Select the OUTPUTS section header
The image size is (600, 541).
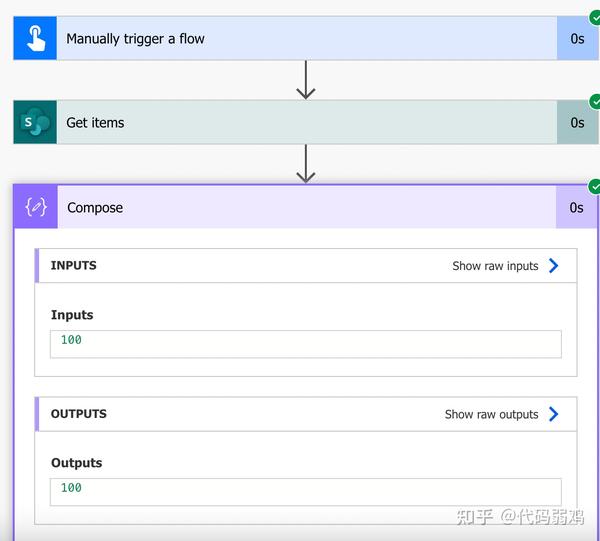[78, 414]
